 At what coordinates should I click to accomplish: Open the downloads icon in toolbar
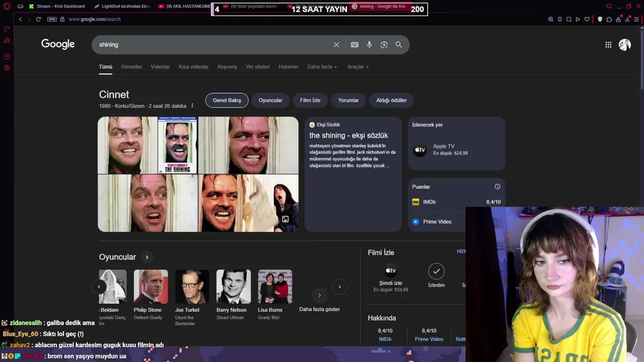click(x=627, y=19)
